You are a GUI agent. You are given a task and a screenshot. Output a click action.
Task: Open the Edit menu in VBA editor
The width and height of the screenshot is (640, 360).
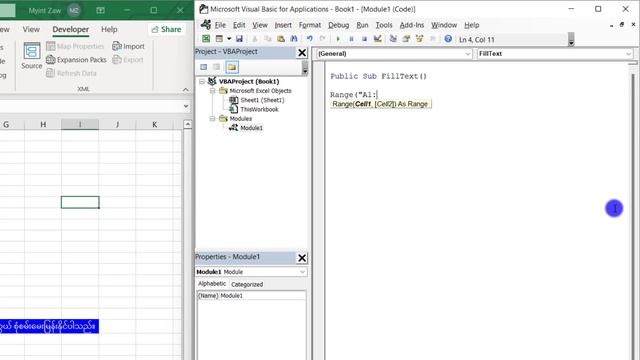[x=239, y=25]
